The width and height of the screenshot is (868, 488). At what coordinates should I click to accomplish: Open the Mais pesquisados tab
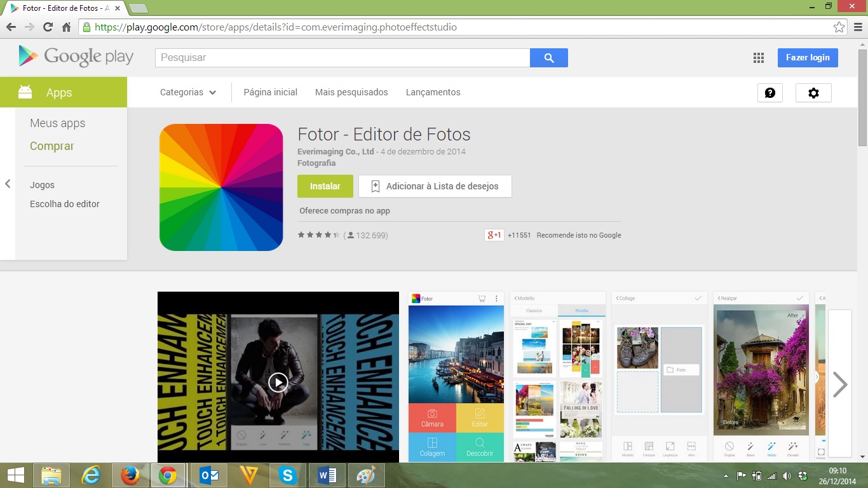click(x=351, y=92)
